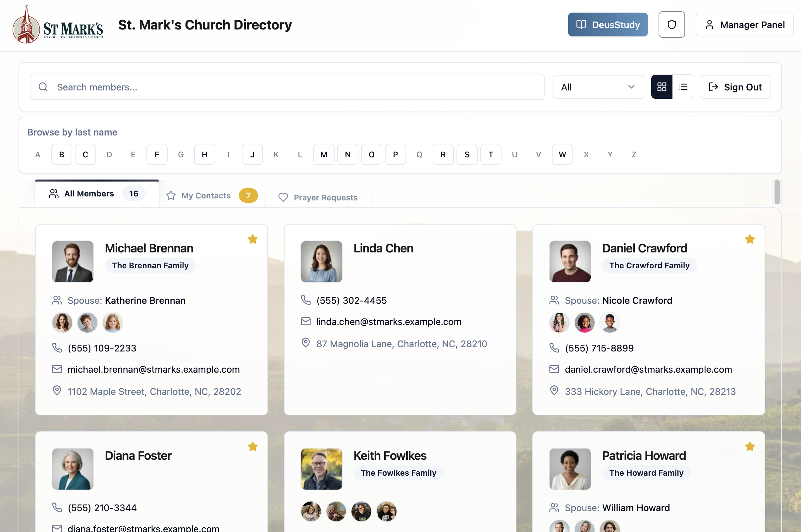This screenshot has width=801, height=532.
Task: Switch to list view layout
Action: [x=683, y=87]
